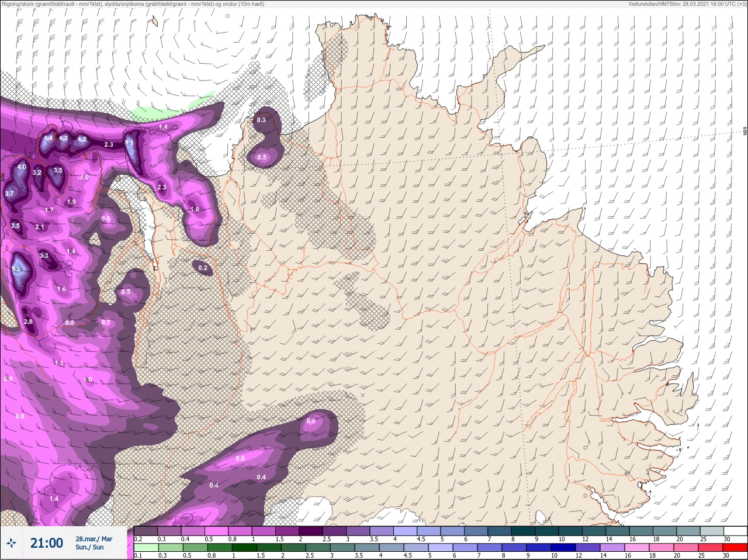Click the 2.8 value label on the map
This screenshot has height=560, width=748.
pos(28,322)
